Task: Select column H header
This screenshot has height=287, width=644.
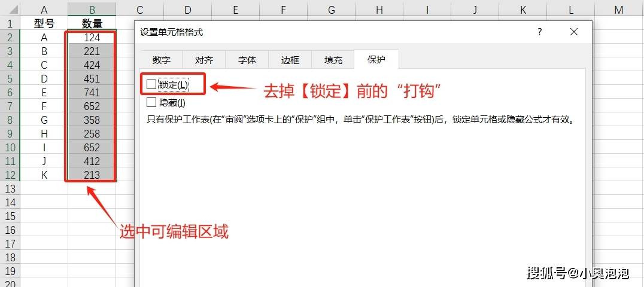Action: [x=379, y=10]
